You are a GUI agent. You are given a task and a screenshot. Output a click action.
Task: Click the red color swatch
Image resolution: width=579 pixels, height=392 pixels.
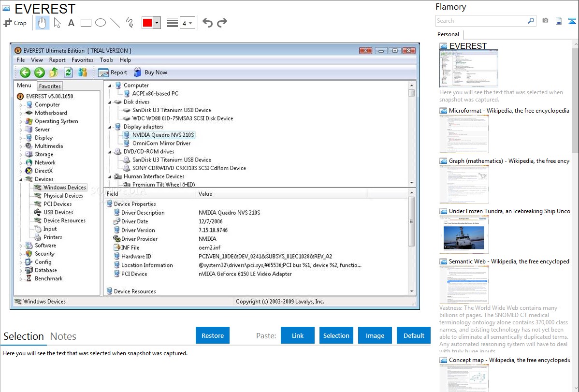(x=147, y=23)
